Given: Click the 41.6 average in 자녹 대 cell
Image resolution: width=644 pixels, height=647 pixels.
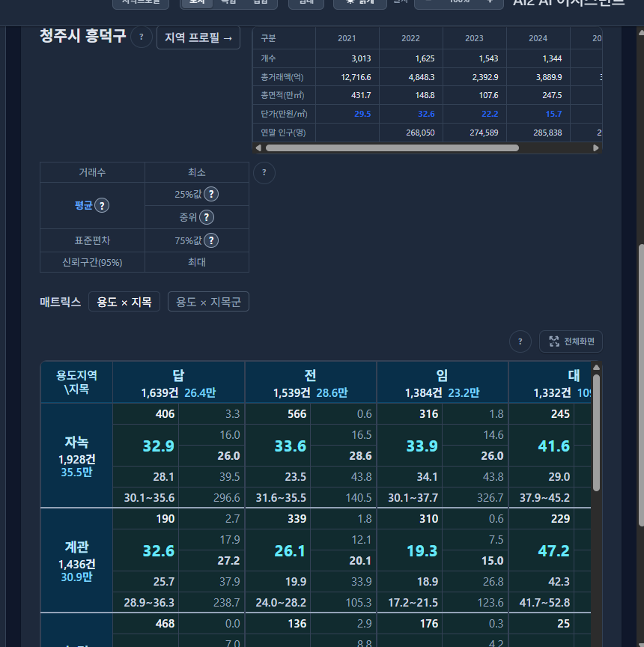Looking at the screenshot, I should [x=553, y=446].
